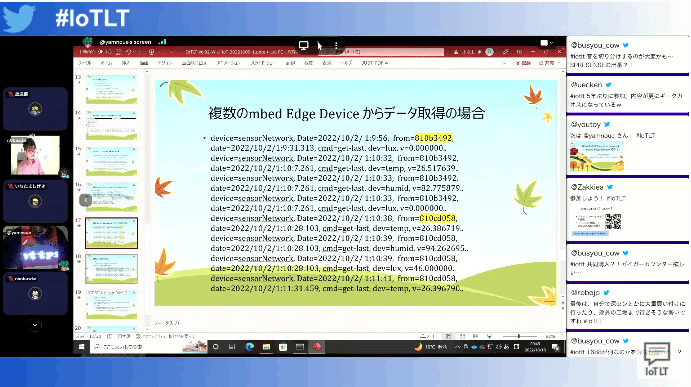Click the zoom percentage in the status bar
The image size is (691, 387).
[x=550, y=336]
